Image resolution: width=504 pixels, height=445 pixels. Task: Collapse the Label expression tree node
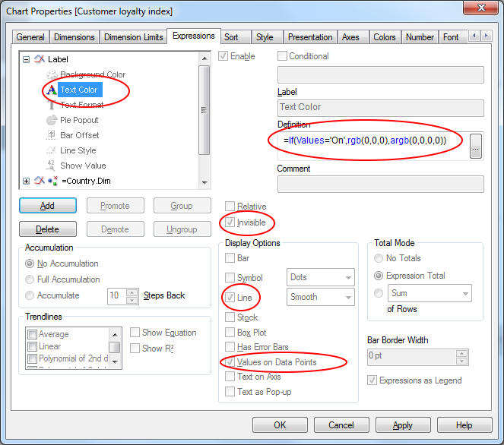27,59
